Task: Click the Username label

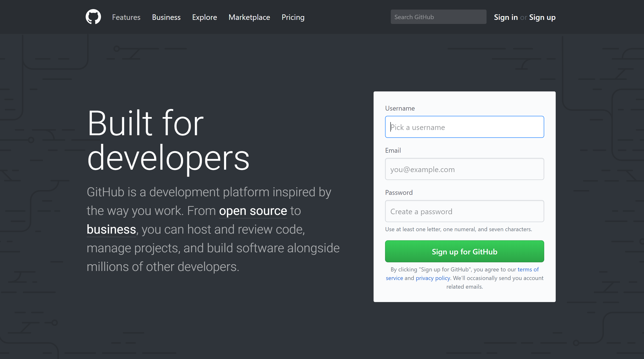Action: [400, 108]
